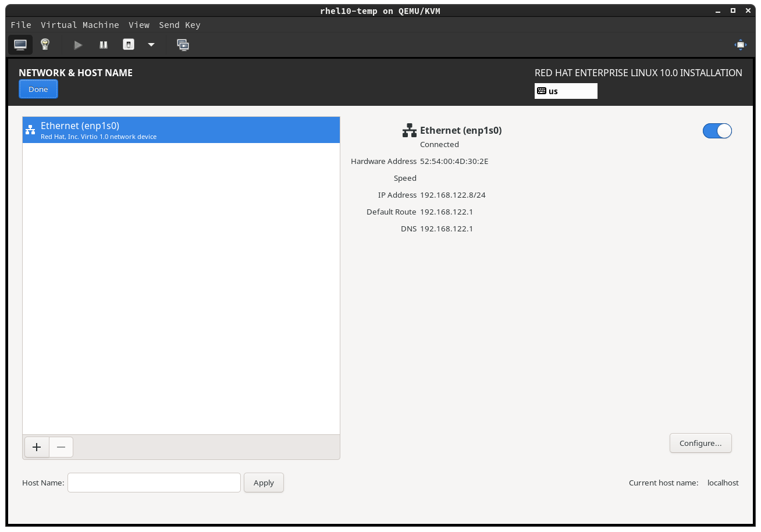The width and height of the screenshot is (761, 532).
Task: Click the Ethernet network icon in details pane
Action: [x=410, y=130]
